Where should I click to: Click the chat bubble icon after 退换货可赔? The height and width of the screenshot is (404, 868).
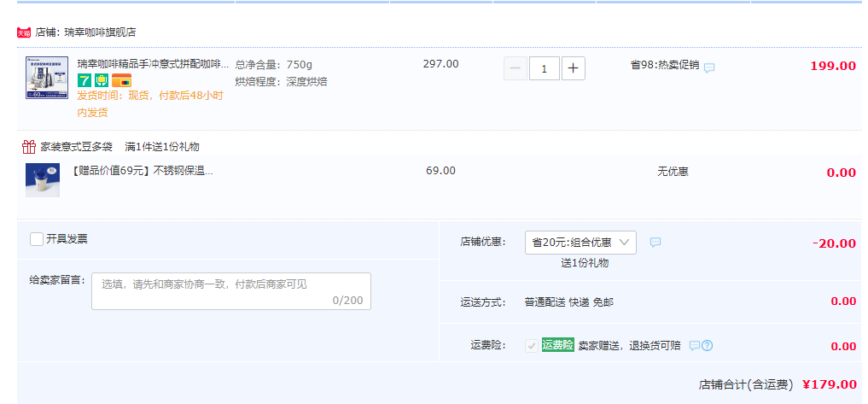click(x=694, y=346)
